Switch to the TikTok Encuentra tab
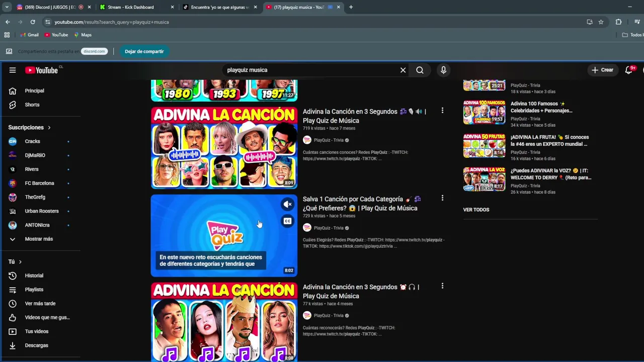 (x=220, y=7)
